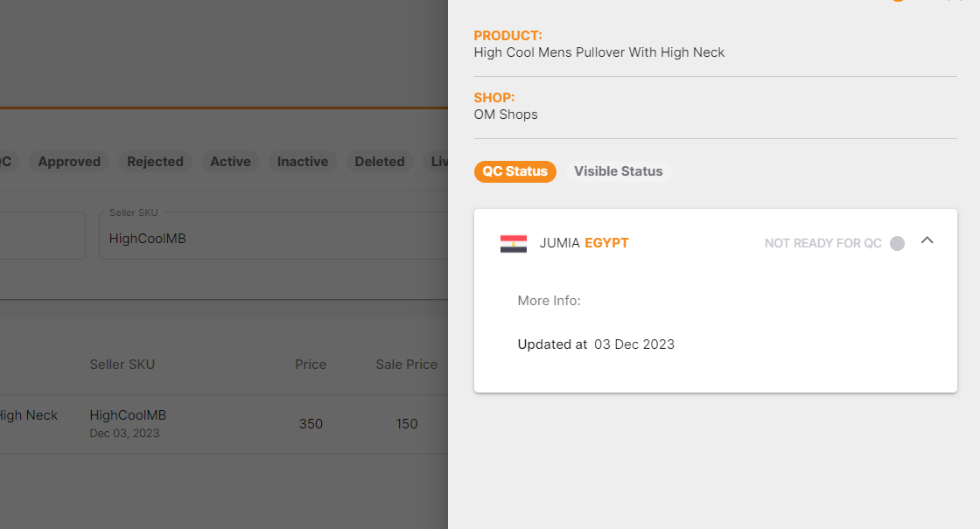Select the 150 sale price cell
Viewport: 980px width, 529px height.
click(406, 424)
